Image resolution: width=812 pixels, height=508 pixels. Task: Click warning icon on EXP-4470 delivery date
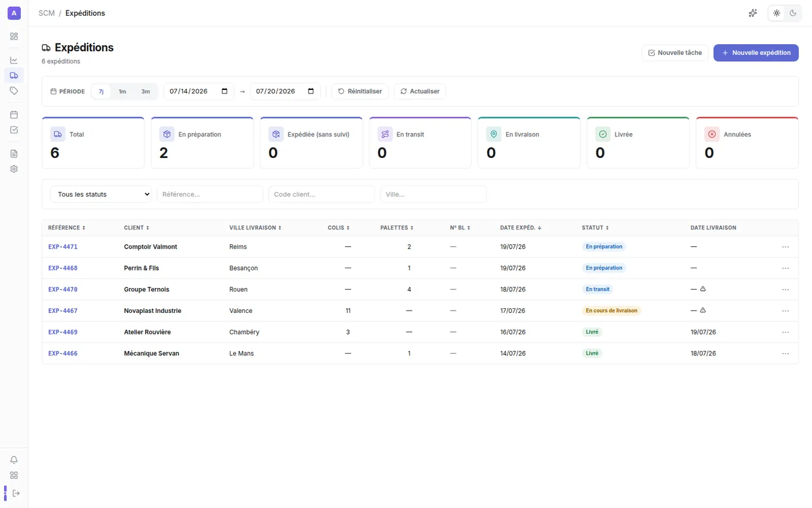point(702,289)
